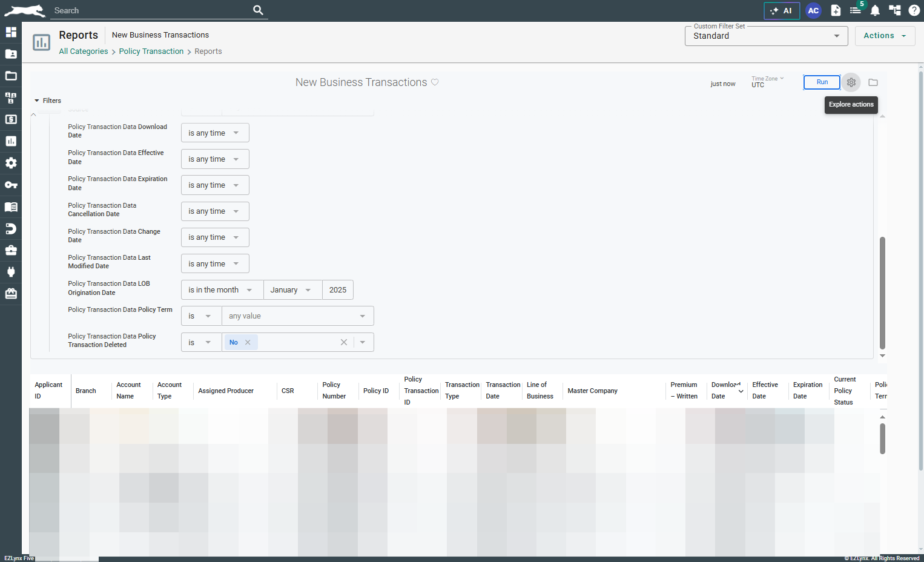Click the AI assistant button

coord(782,10)
